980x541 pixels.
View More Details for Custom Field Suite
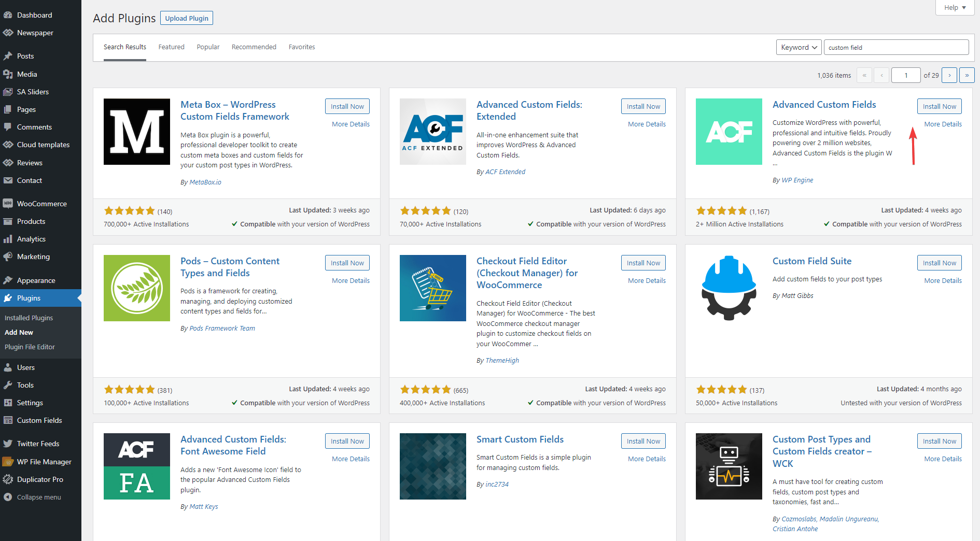point(943,280)
